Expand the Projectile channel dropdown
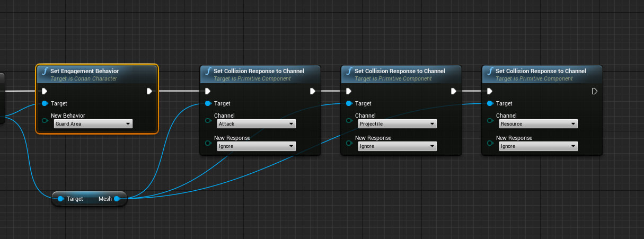Viewport: 644px width, 239px height. [x=397, y=124]
